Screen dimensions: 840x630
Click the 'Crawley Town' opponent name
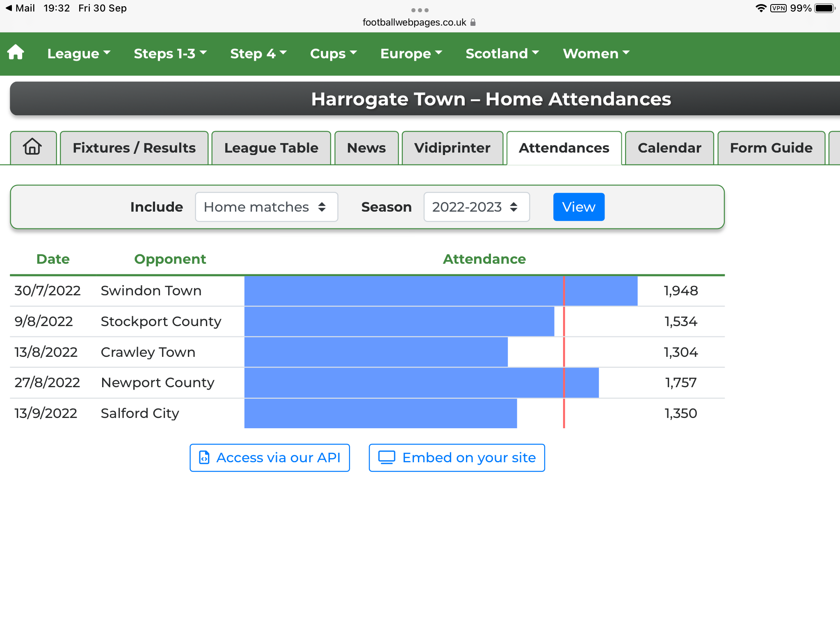(x=148, y=352)
